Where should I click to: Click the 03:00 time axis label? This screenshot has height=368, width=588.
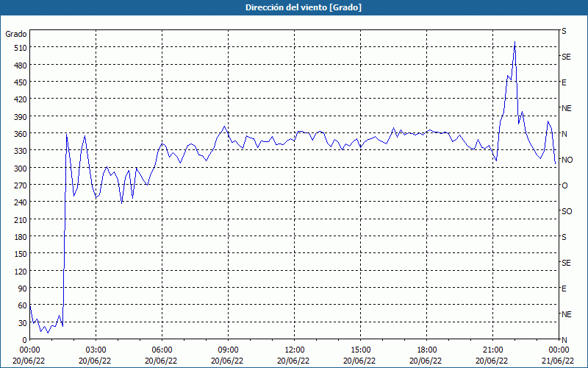point(95,350)
